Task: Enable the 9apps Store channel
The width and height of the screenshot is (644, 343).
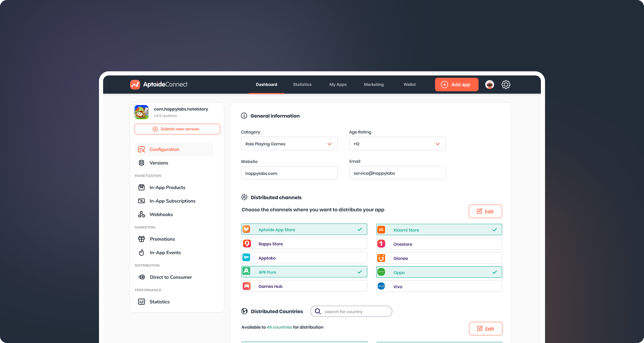Action: [x=304, y=244]
